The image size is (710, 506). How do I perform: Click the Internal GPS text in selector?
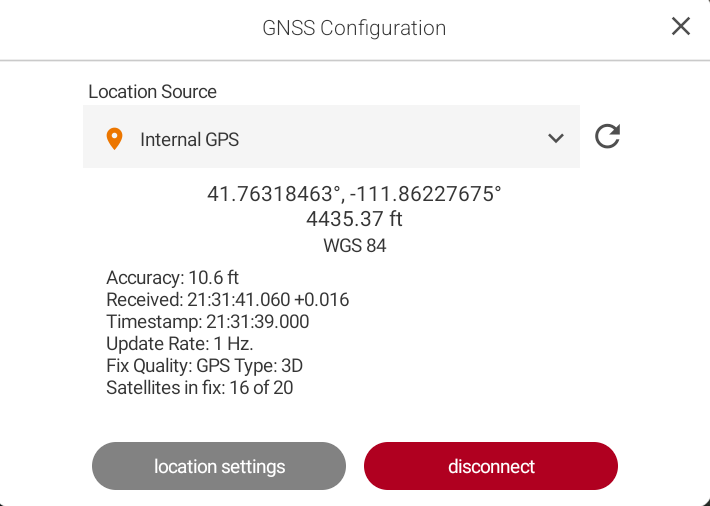(189, 140)
